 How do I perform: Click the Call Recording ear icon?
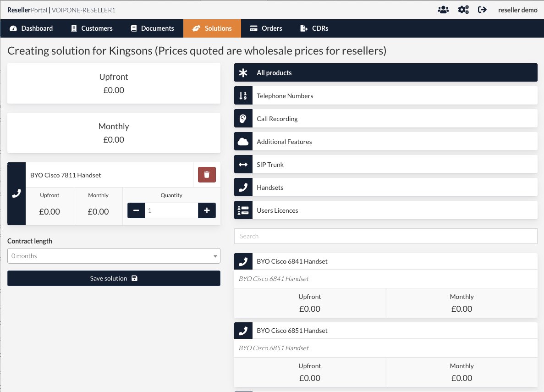(243, 118)
